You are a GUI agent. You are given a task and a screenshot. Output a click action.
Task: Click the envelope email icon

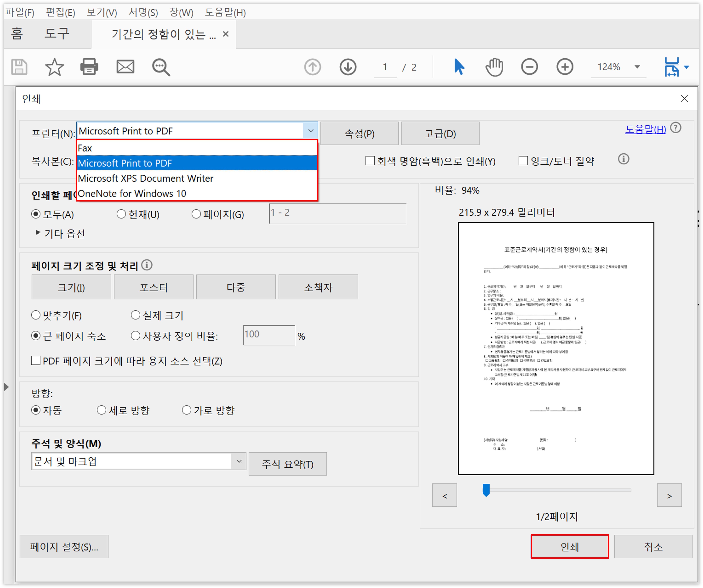pos(125,67)
